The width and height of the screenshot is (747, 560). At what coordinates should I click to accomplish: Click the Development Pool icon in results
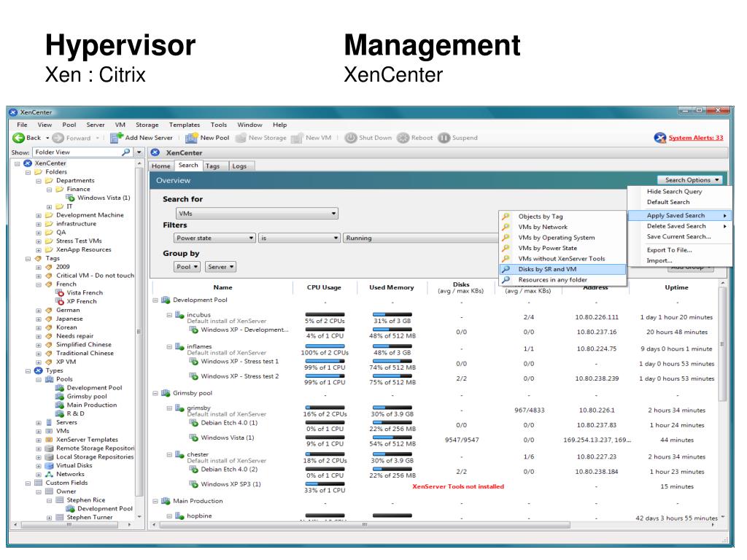click(x=166, y=300)
